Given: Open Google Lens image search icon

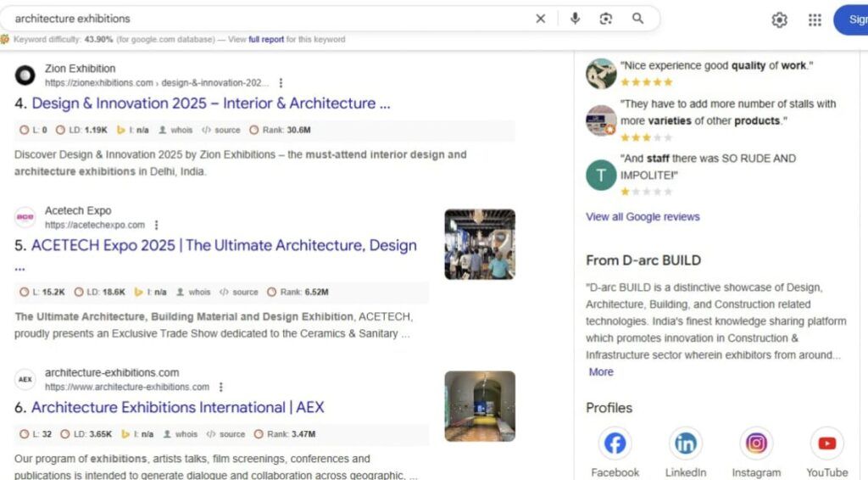Looking at the screenshot, I should (x=606, y=19).
